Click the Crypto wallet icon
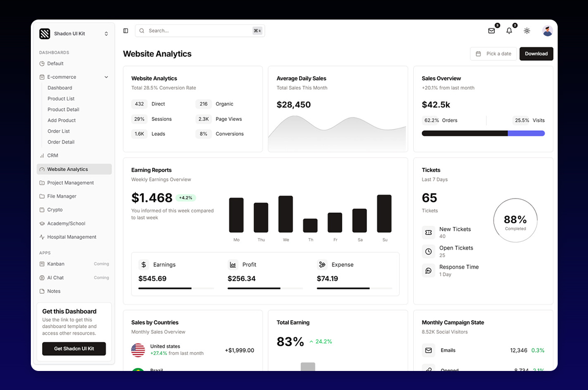588x390 pixels. click(42, 210)
